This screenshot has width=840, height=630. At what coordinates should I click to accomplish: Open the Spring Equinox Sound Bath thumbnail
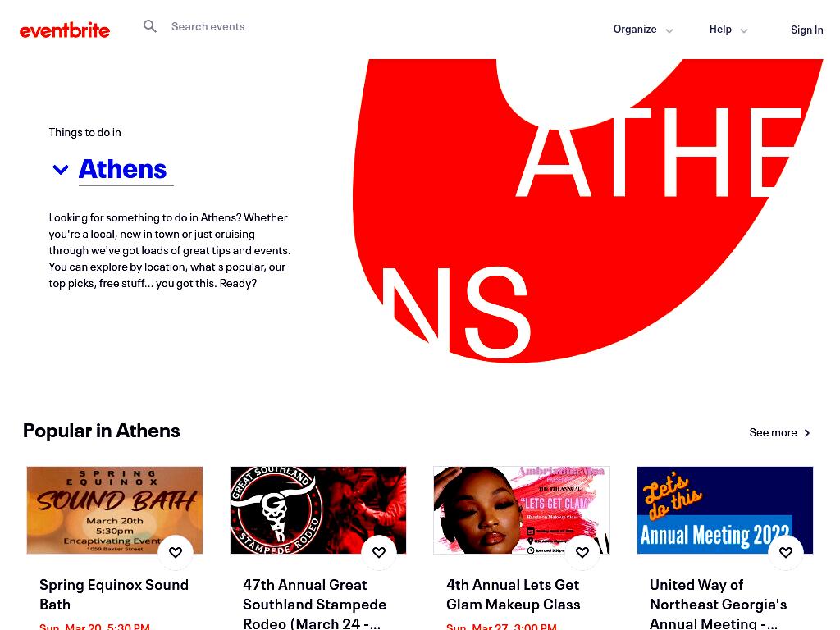(x=115, y=510)
